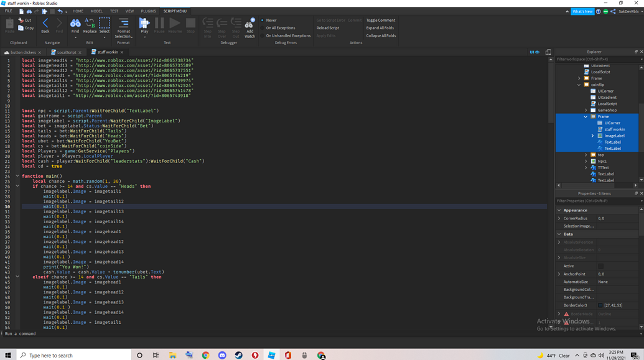Switch to the TEST ribbon tab
The image size is (644, 360).
tap(114, 11)
